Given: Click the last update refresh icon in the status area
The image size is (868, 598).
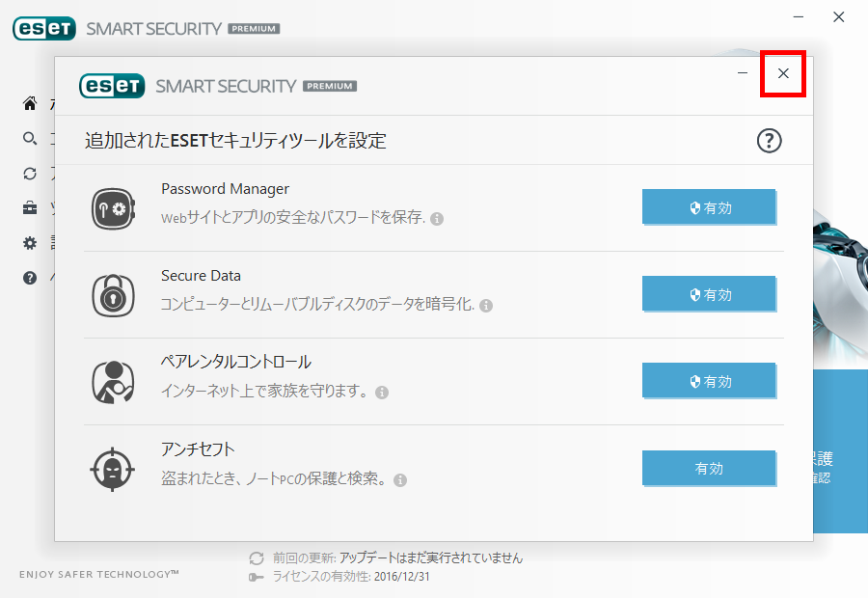Looking at the screenshot, I should pyautogui.click(x=257, y=558).
